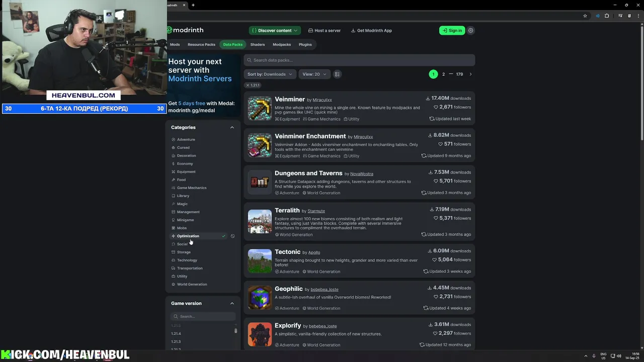Image resolution: width=644 pixels, height=362 pixels.
Task: Click the game version search field
Action: (203, 316)
